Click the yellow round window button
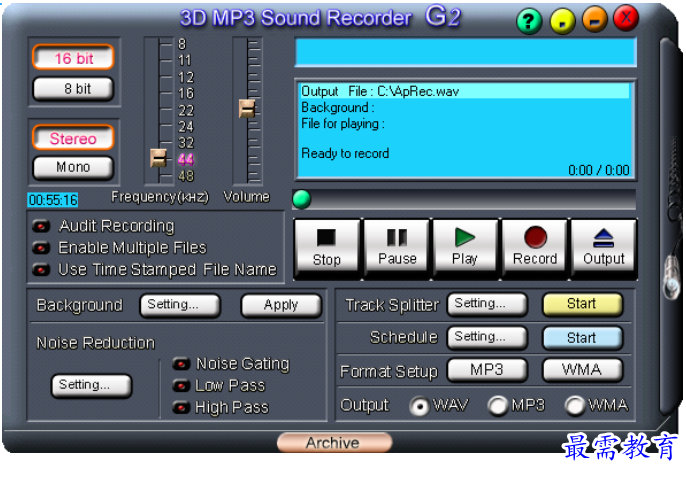 click(x=562, y=21)
